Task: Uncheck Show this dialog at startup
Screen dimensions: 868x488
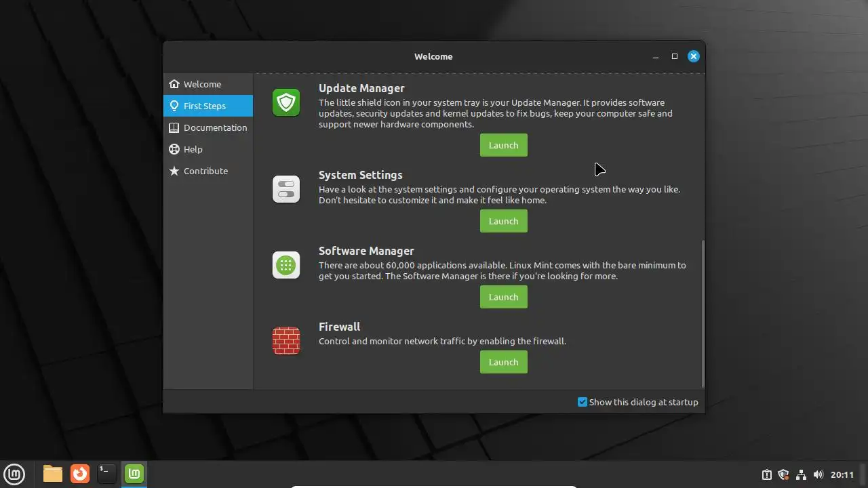Action: (582, 402)
